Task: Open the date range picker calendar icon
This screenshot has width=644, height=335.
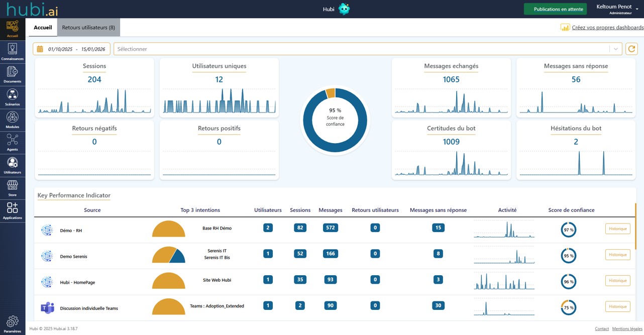Action: [x=40, y=49]
